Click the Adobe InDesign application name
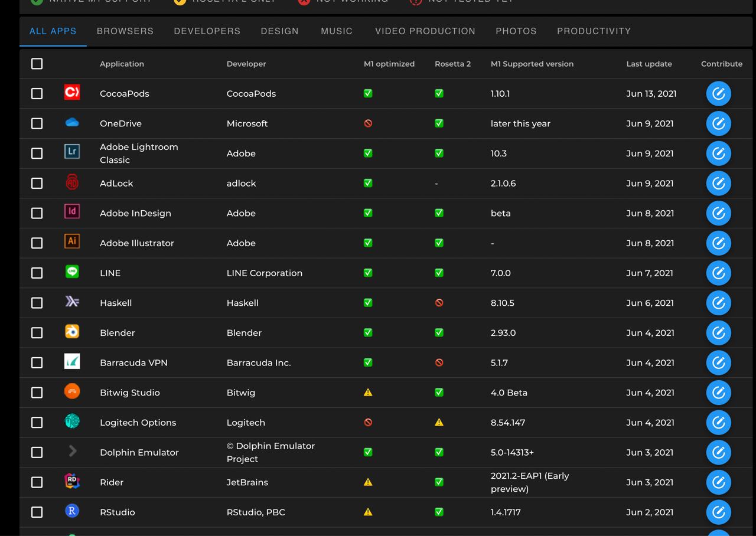The height and width of the screenshot is (536, 756). pos(135,213)
